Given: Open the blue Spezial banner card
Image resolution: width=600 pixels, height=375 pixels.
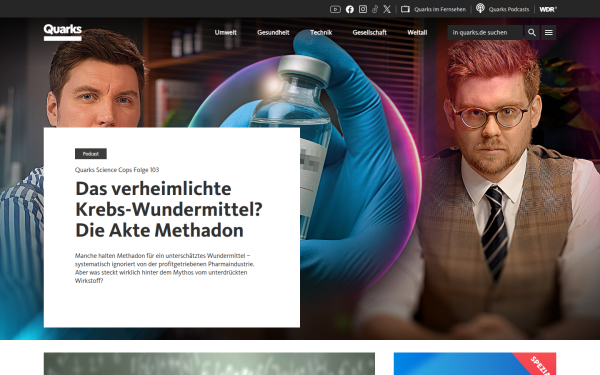Looking at the screenshot, I should [x=475, y=364].
